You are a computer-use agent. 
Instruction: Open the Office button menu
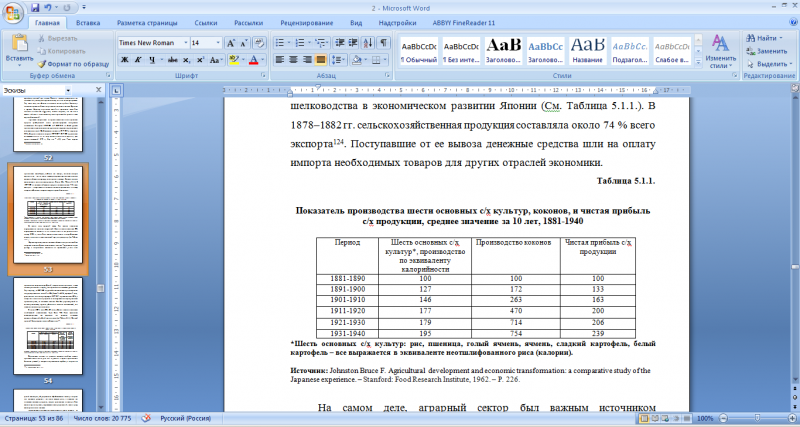point(13,12)
